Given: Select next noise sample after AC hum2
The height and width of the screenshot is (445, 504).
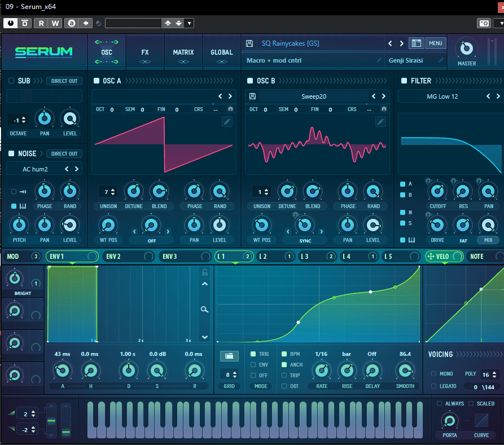Looking at the screenshot, I should point(77,169).
